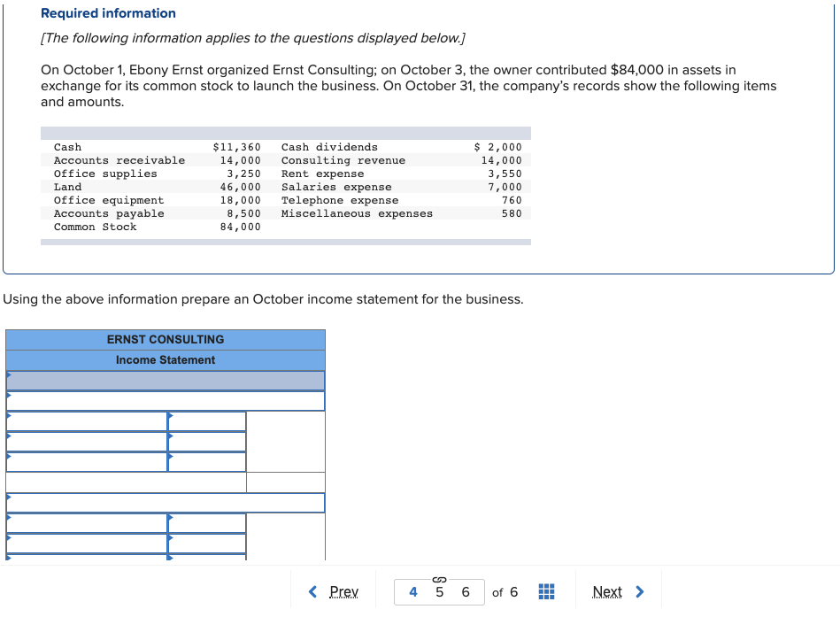
Task: Click the '7,000' Salaries expense amount
Action: tap(505, 187)
